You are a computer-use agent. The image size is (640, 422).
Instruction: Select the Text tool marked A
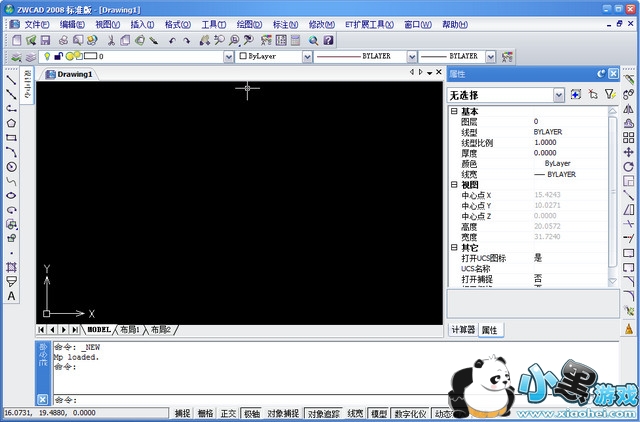point(11,296)
